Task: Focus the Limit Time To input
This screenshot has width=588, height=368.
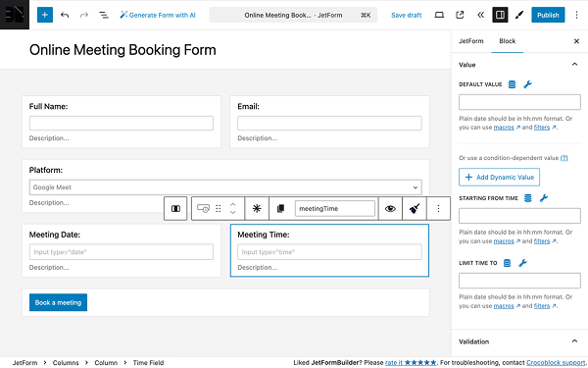Action: click(519, 281)
